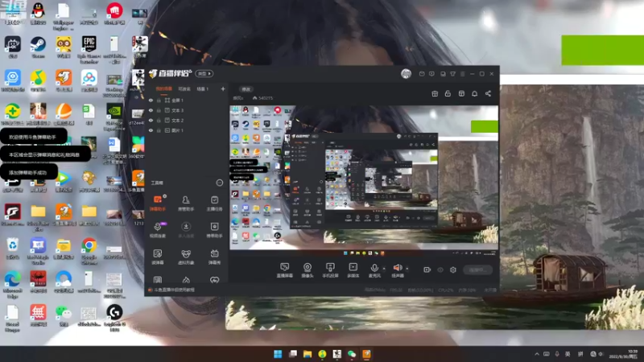This screenshot has height=362, width=644.
Task: Collapse the 工具箱 toolbox round button
Action: click(x=220, y=183)
